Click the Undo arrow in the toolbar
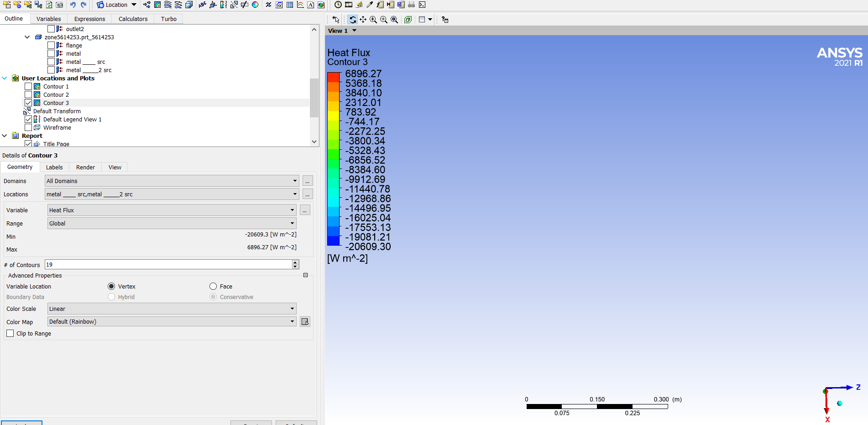Image resolution: width=868 pixels, height=425 pixels. tap(73, 5)
